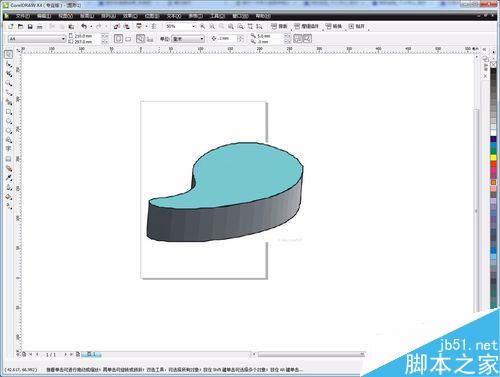Open the Effects menu
500x377 pixels.
point(130,16)
